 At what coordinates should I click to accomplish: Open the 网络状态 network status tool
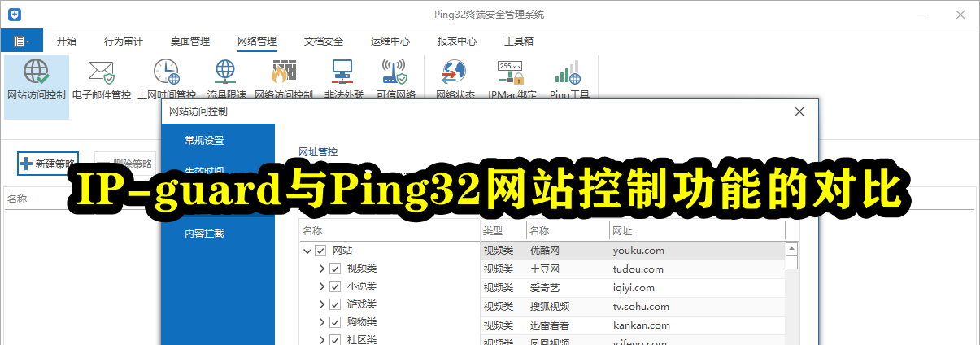coord(455,79)
